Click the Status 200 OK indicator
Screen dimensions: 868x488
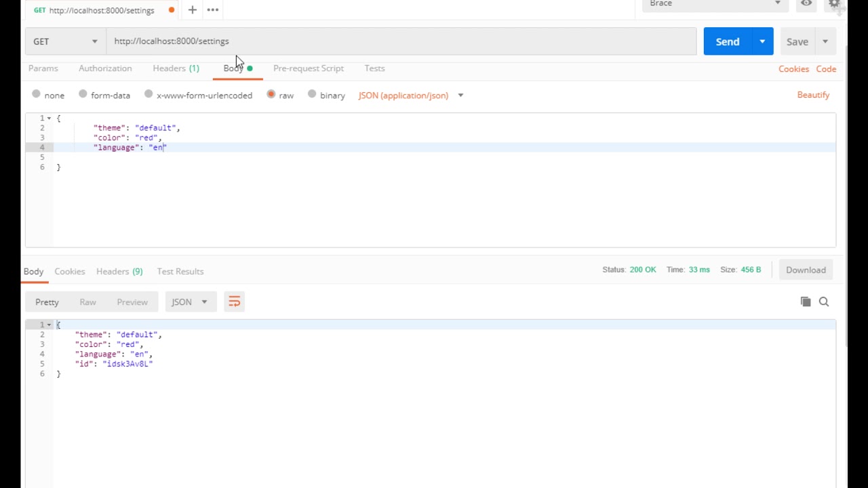[x=629, y=270]
